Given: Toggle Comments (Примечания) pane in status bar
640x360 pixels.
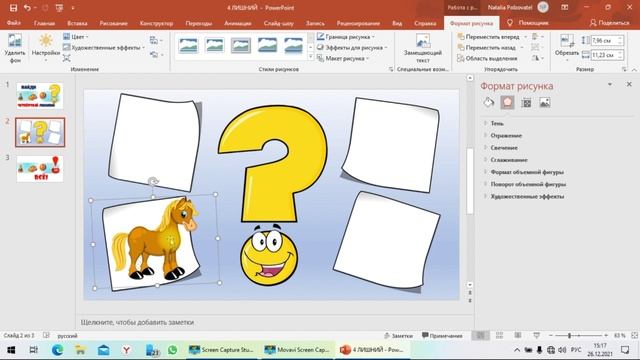Looking at the screenshot, I should tap(442, 336).
